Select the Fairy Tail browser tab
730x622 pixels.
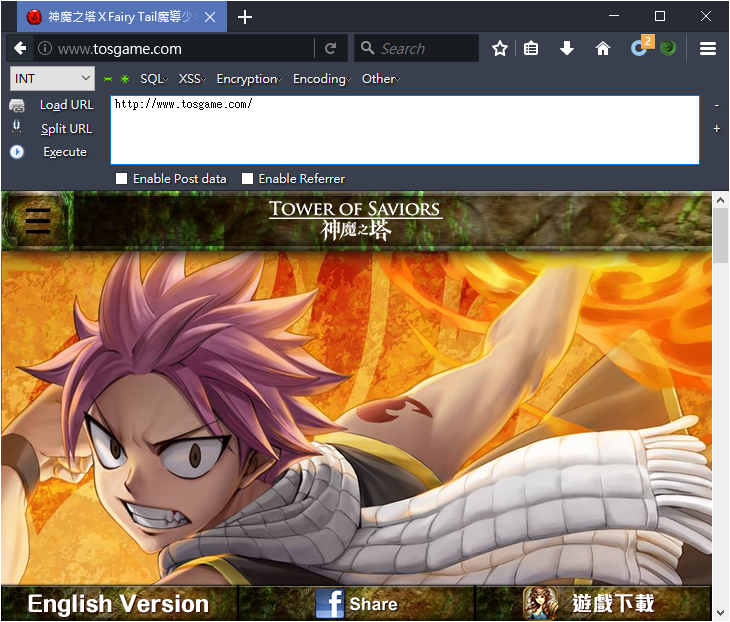(122, 17)
